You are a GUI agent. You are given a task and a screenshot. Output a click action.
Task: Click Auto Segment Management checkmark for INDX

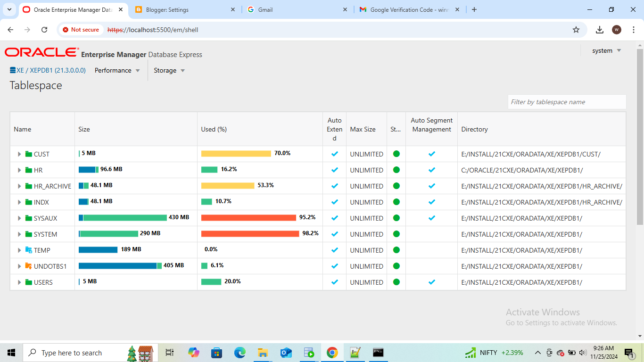point(432,202)
